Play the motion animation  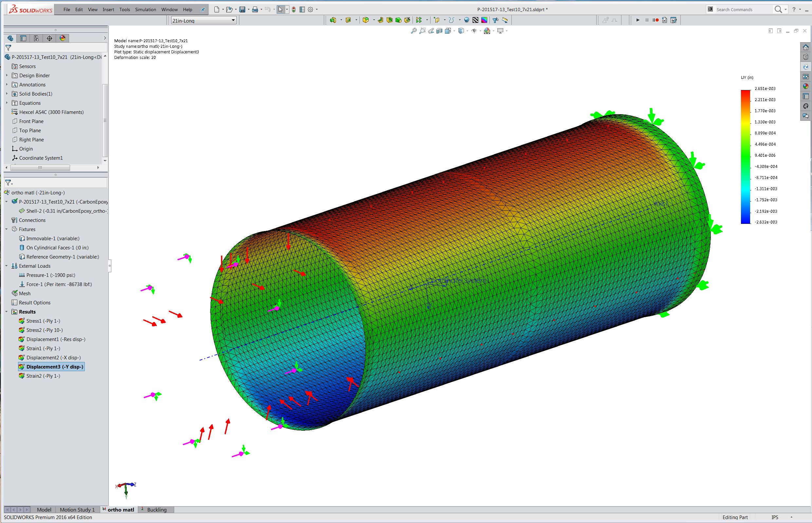tap(638, 20)
